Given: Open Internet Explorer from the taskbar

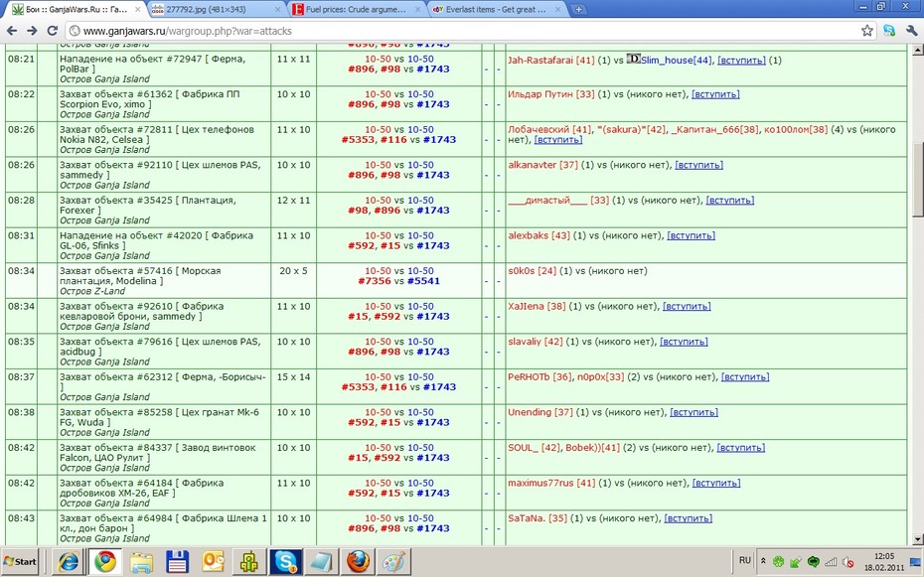Looking at the screenshot, I should click(x=69, y=562).
